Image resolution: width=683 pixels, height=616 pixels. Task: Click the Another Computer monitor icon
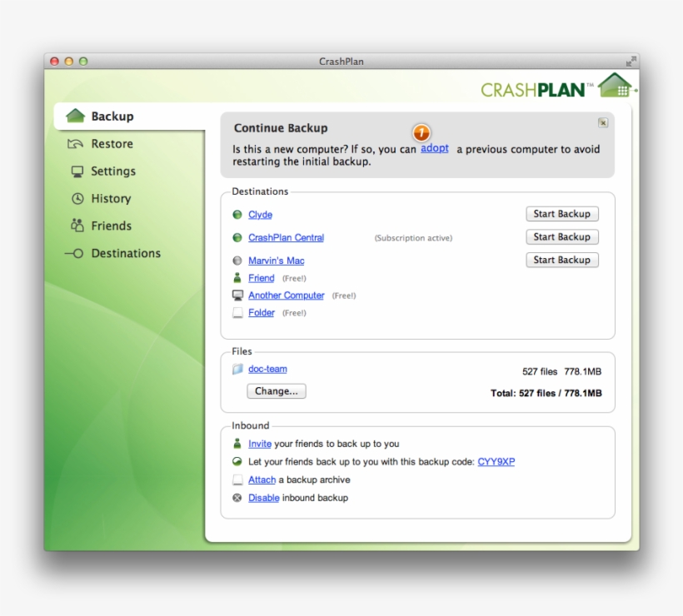(x=239, y=295)
